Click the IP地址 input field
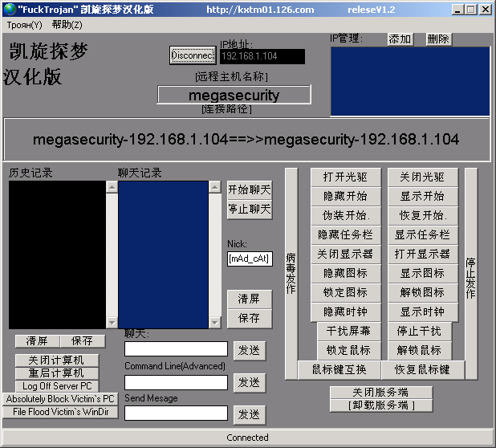This screenshot has width=496, height=448. (262, 56)
